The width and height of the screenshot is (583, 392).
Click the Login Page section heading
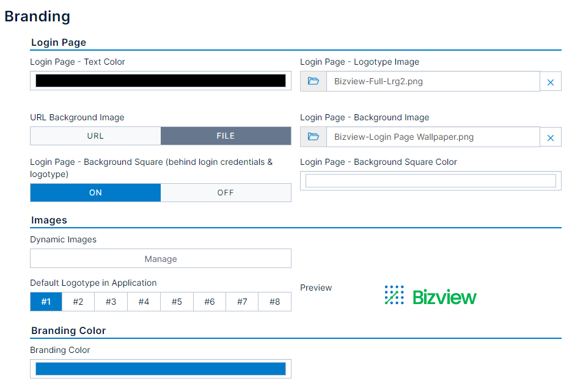(x=59, y=43)
